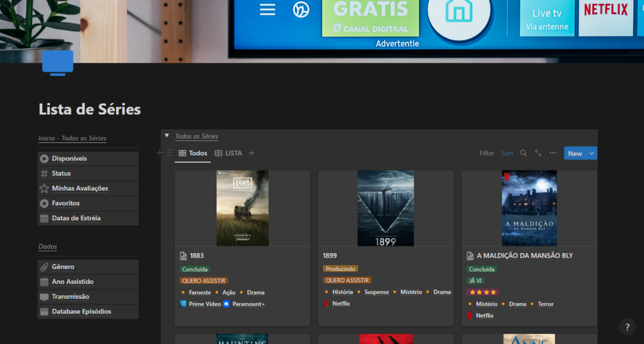Click the Ação genre tag

229,292
